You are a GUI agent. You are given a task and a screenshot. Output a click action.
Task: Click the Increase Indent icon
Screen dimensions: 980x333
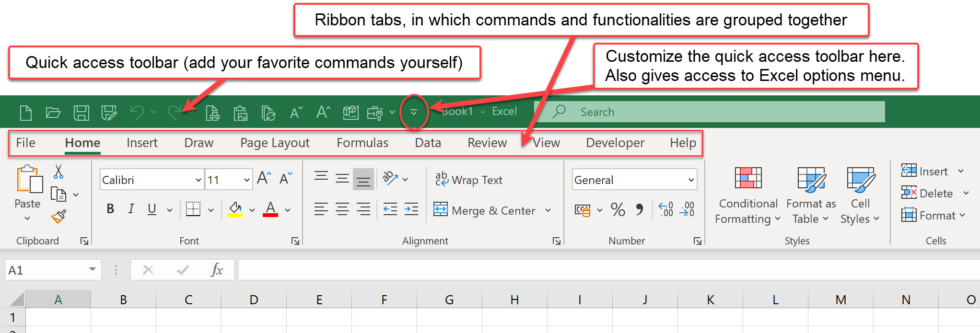411,209
